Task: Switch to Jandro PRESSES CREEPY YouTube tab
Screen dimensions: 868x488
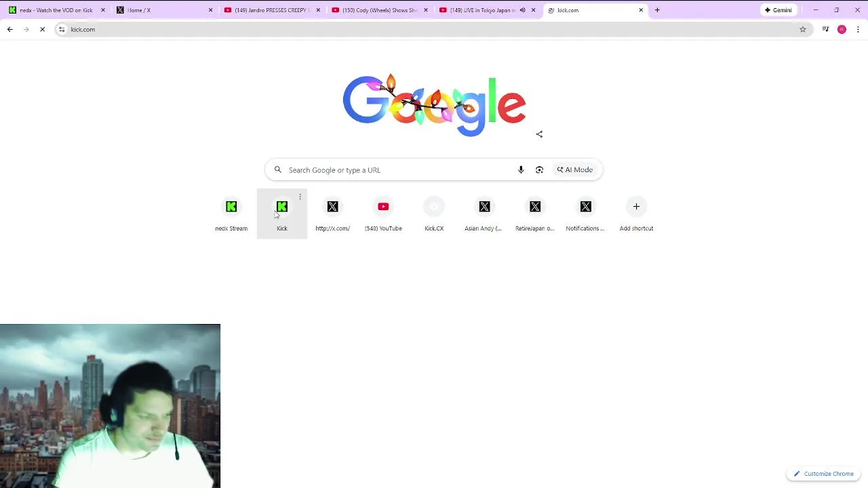Action: 272,10
